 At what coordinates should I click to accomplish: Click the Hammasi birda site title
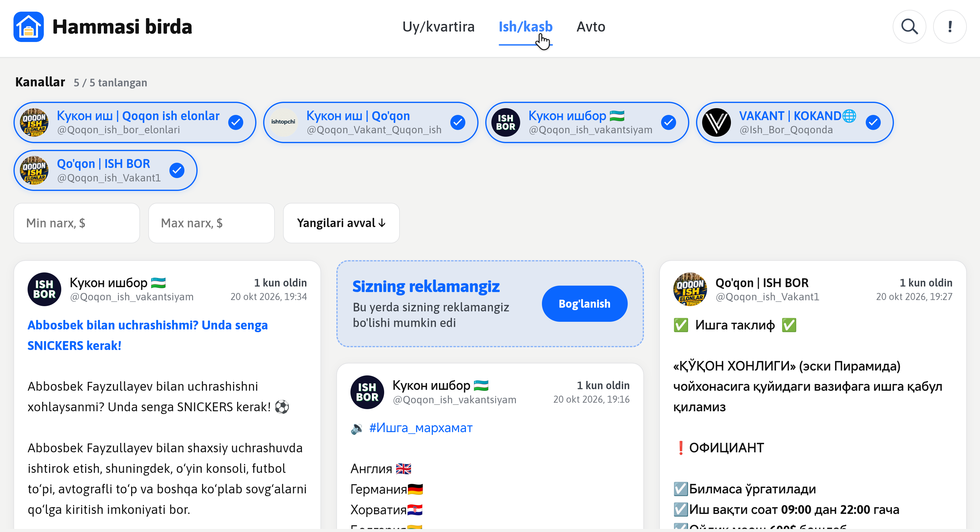coord(122,27)
